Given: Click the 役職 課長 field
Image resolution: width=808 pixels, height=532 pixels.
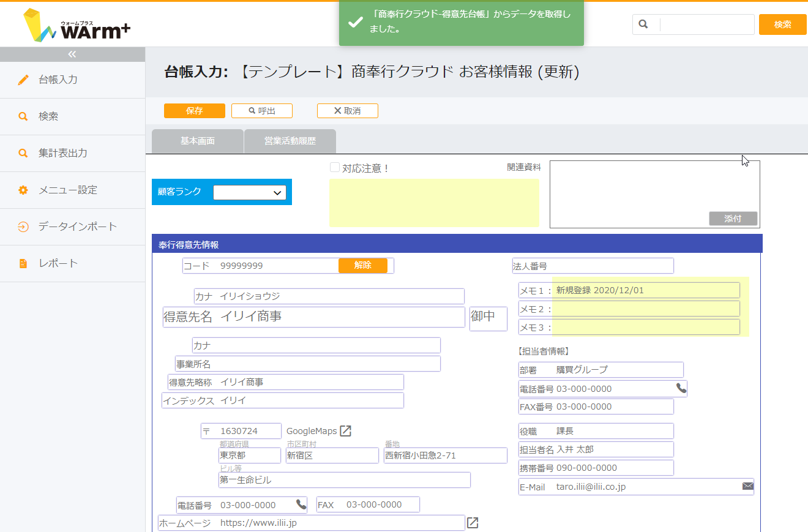Looking at the screenshot, I should point(596,431).
